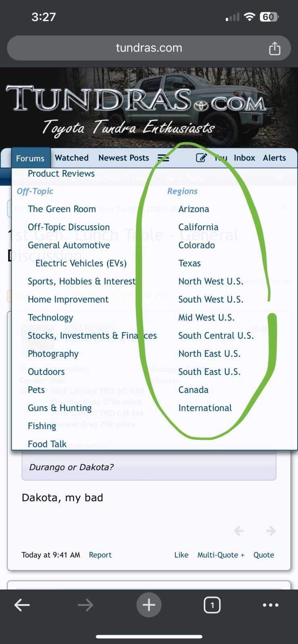
Task: Select South West U.S. region
Action: tap(211, 300)
